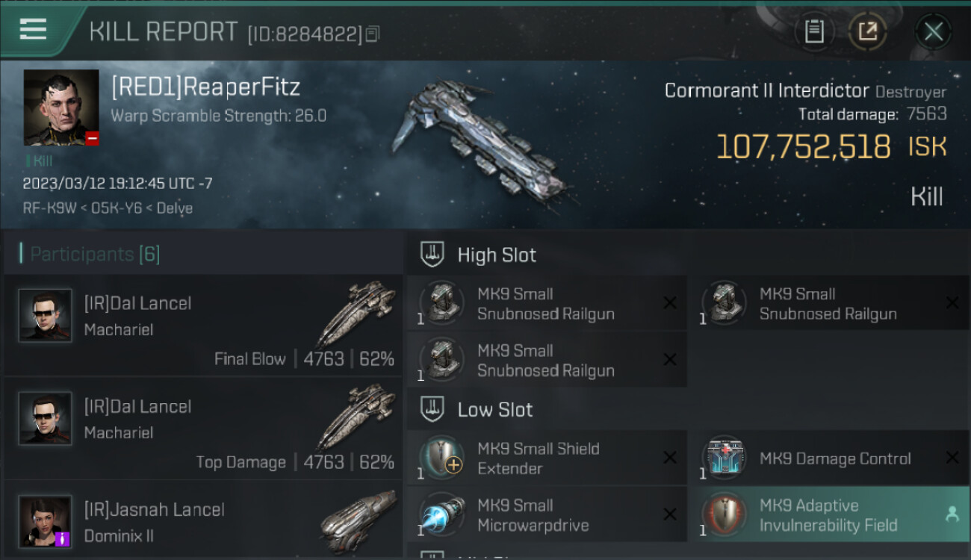Close the kill report window
Screen dimensions: 971x560
pos(933,31)
